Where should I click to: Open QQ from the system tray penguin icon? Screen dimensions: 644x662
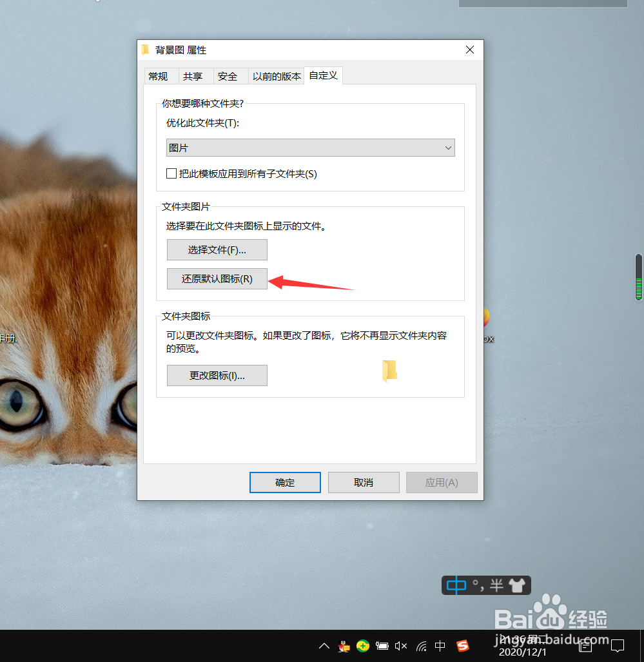(344, 646)
